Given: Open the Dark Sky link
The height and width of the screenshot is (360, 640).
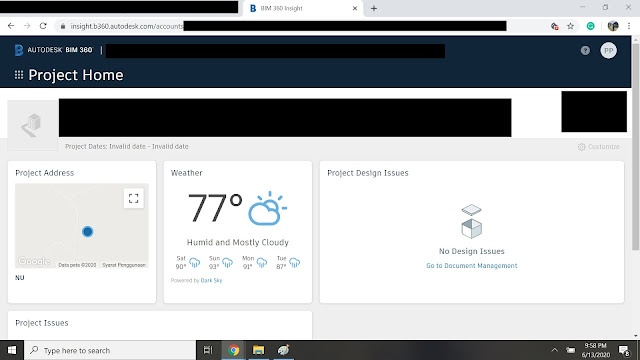Looking at the screenshot, I should tap(211, 280).
